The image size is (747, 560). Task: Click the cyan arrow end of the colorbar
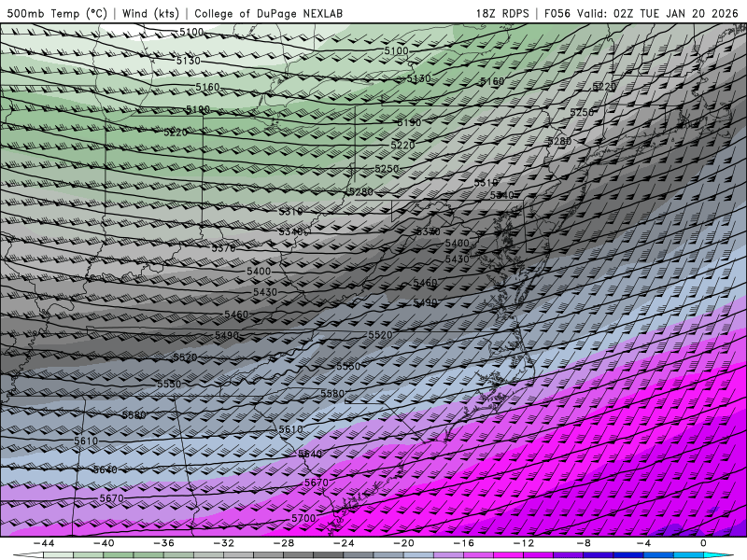(718, 555)
